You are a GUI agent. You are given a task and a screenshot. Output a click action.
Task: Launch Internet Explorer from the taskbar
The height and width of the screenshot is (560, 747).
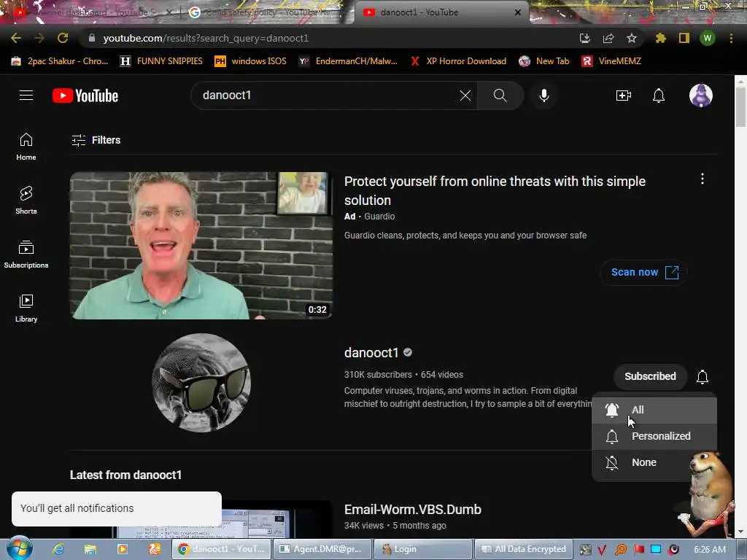[58, 549]
